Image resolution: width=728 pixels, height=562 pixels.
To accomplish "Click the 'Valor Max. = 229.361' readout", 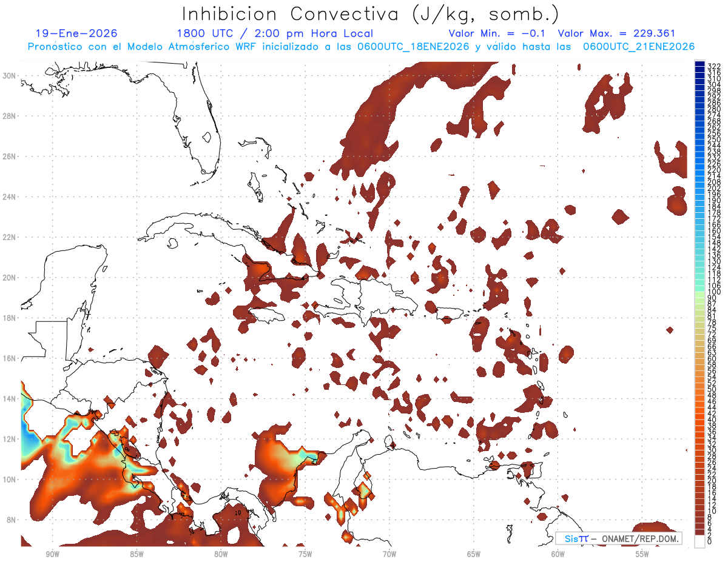I will point(616,33).
